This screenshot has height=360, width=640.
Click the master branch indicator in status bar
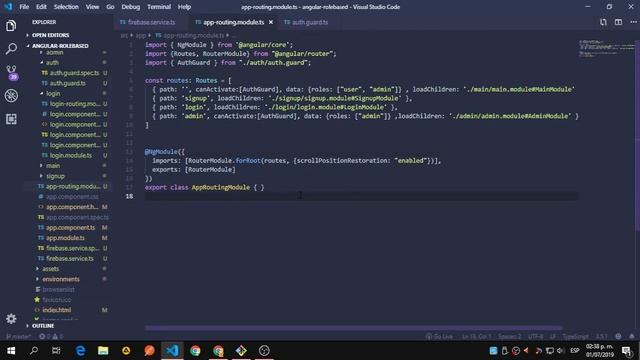[19, 336]
